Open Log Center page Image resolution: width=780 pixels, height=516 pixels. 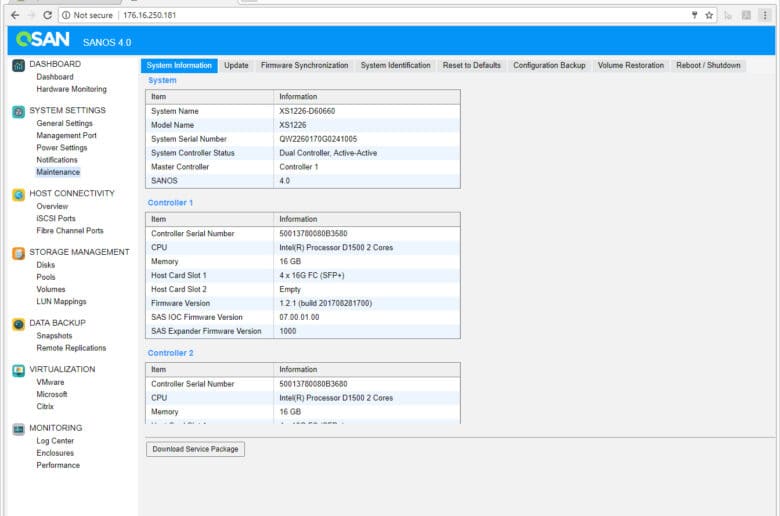point(55,441)
